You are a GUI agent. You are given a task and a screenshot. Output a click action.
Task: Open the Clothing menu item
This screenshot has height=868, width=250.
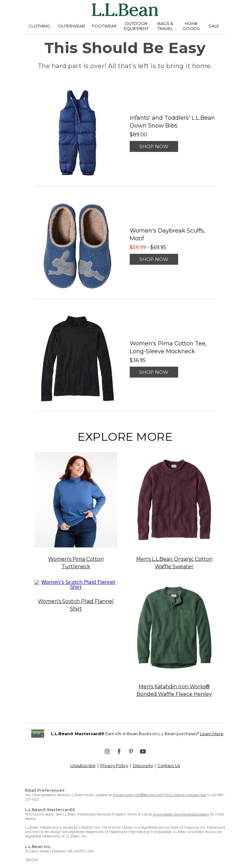pyautogui.click(x=39, y=26)
